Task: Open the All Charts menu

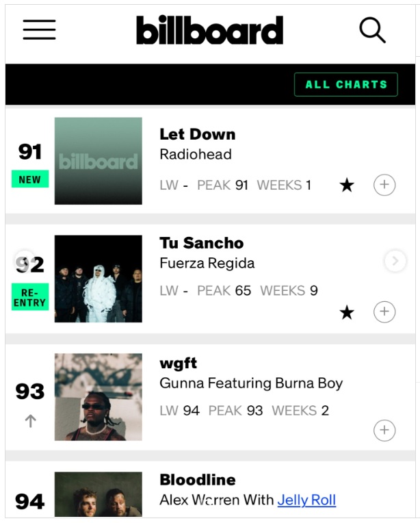Action: [345, 84]
